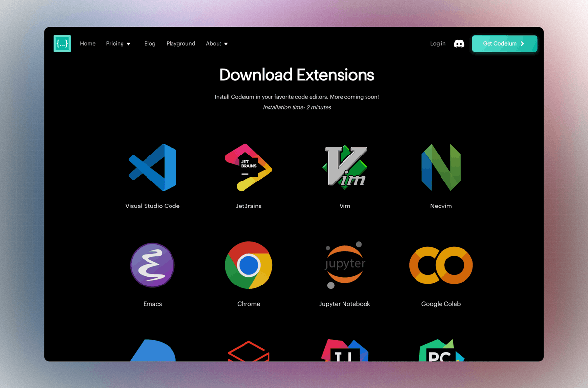Click the Jupyter Notebook text label
This screenshot has height=388, width=588.
tap(345, 304)
